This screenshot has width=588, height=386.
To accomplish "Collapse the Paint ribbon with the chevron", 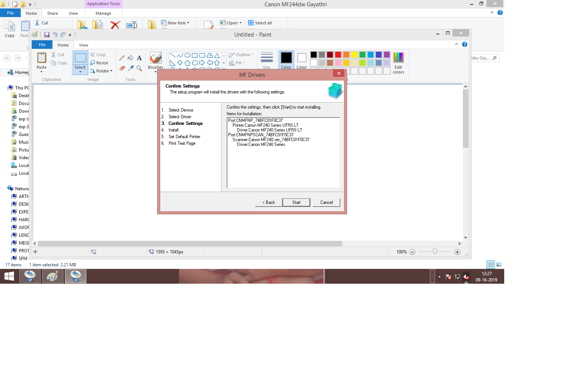I will point(457,44).
